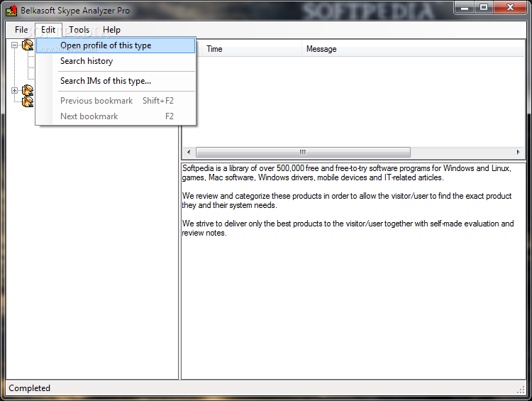Click the Completed status bar text
This screenshot has width=532, height=401.
click(30, 388)
